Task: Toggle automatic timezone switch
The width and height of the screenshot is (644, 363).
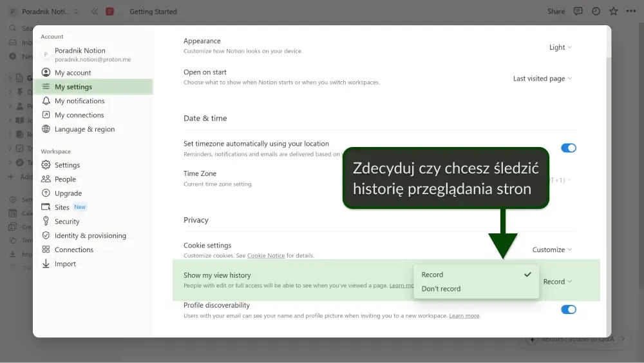Action: click(569, 148)
